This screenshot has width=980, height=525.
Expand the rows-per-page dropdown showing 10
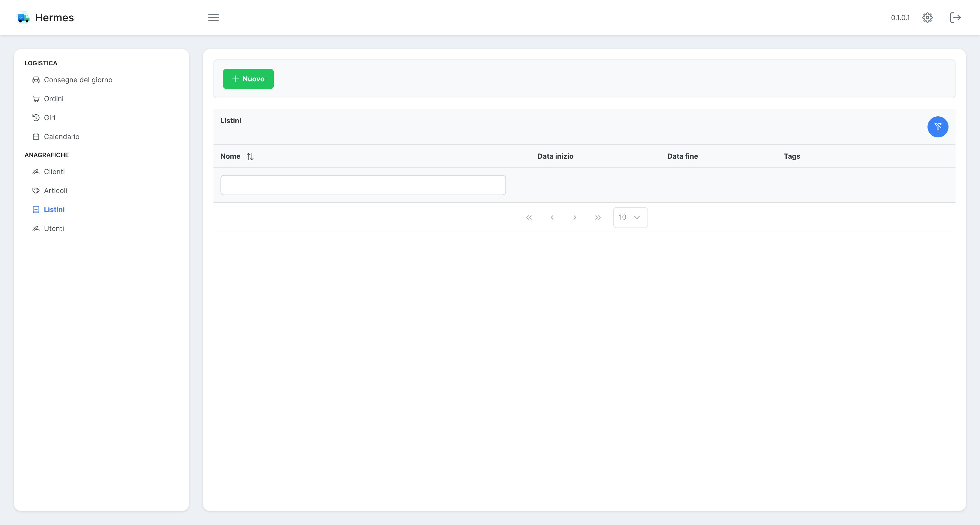(x=630, y=217)
